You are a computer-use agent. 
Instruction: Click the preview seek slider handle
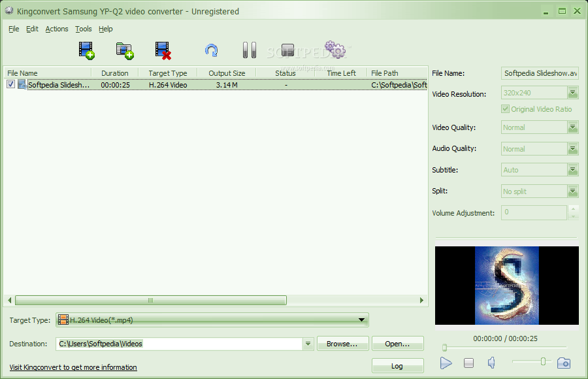(x=445, y=348)
